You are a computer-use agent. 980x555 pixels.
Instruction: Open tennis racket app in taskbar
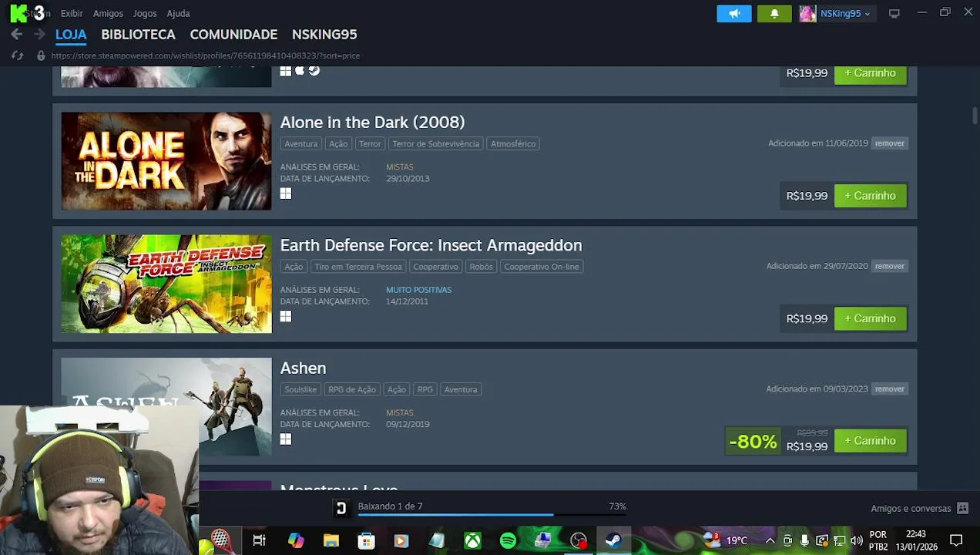[x=221, y=540]
